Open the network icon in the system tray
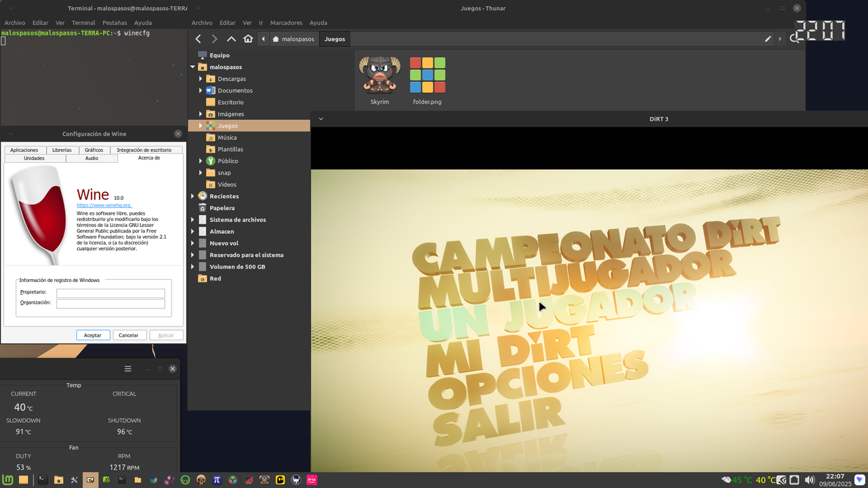 coord(794,480)
